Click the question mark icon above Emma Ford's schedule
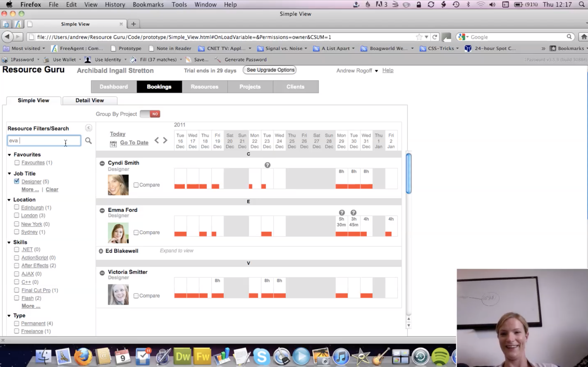 (342, 212)
